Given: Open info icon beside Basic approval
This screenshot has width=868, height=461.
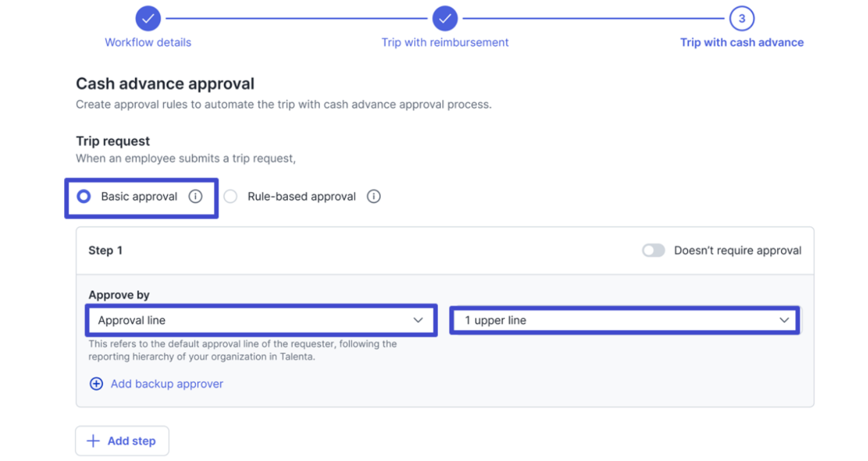Looking at the screenshot, I should pos(195,197).
